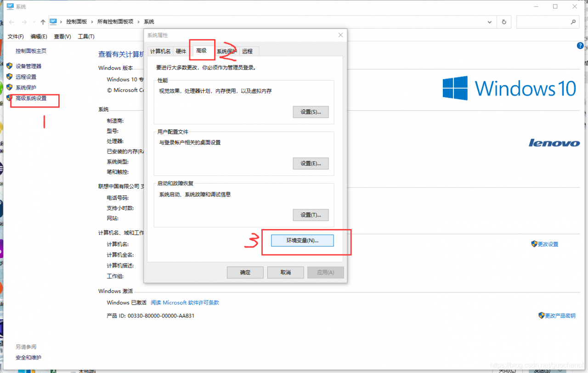Maximize the 系统 window
This screenshot has width=588, height=373.
click(x=555, y=6)
